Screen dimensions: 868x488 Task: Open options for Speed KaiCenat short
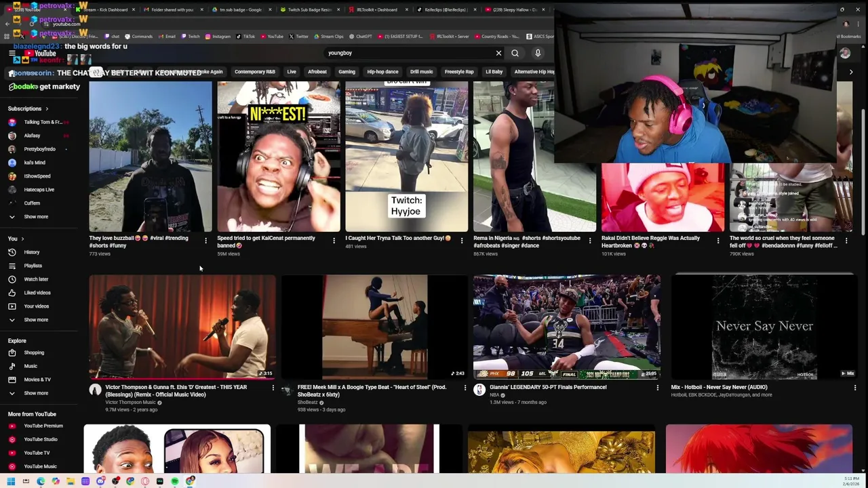334,240
